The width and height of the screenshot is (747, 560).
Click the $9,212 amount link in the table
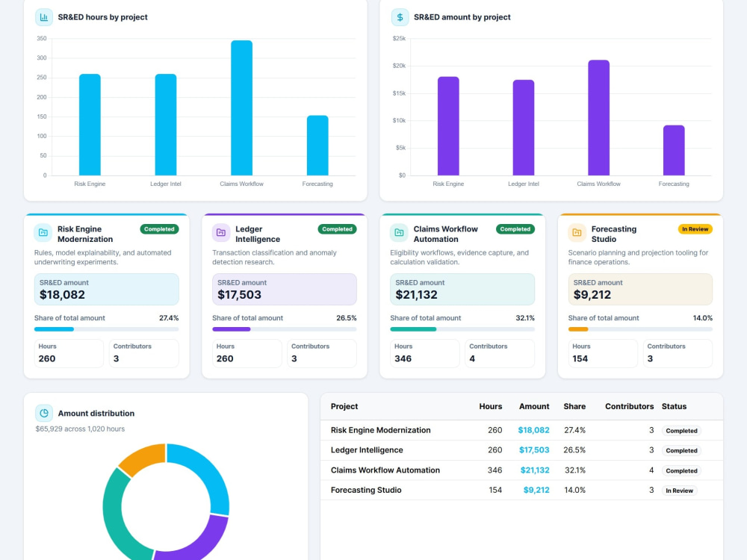[x=536, y=490]
